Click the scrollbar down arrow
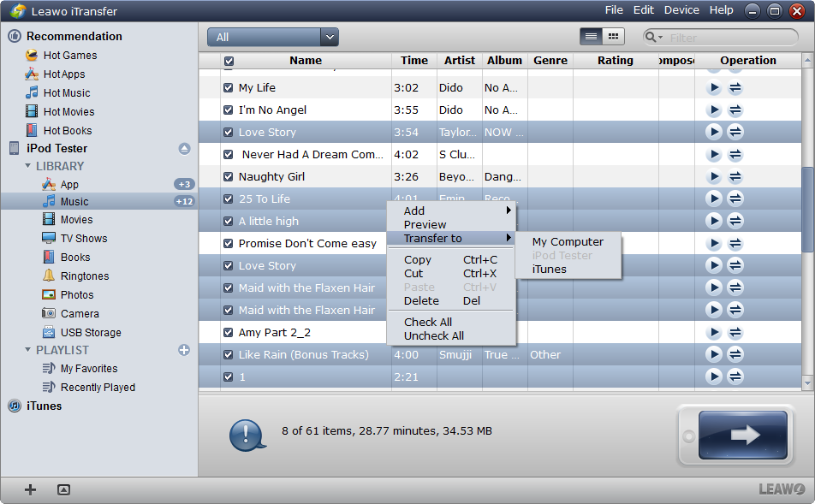This screenshot has width=815, height=504. tap(807, 383)
